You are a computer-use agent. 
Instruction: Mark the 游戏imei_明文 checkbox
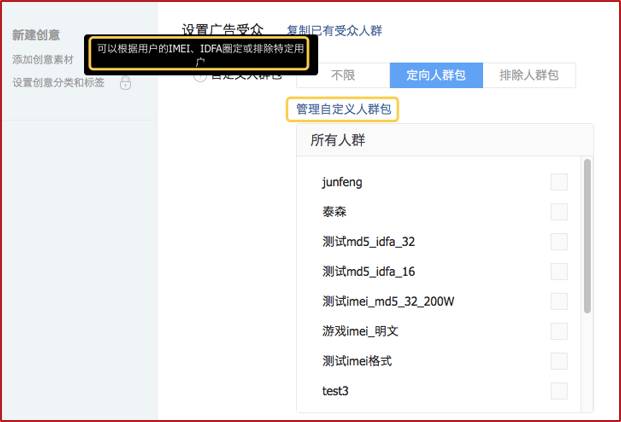coord(559,331)
